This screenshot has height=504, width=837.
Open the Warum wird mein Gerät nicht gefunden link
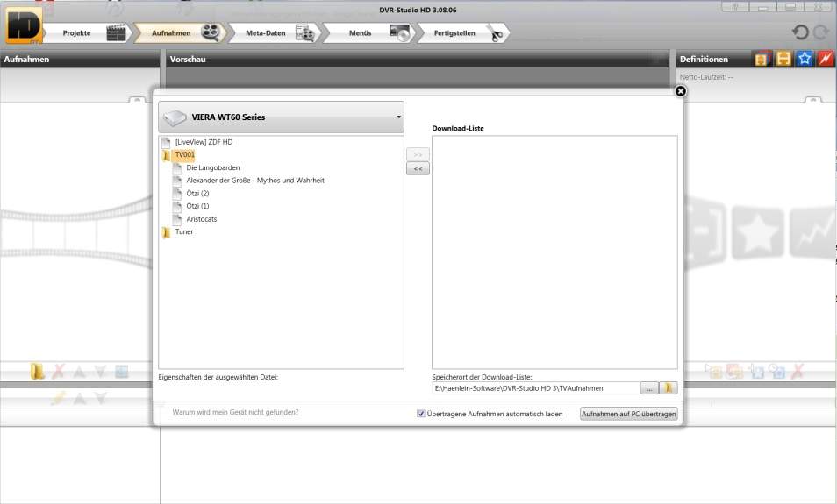[x=235, y=412]
